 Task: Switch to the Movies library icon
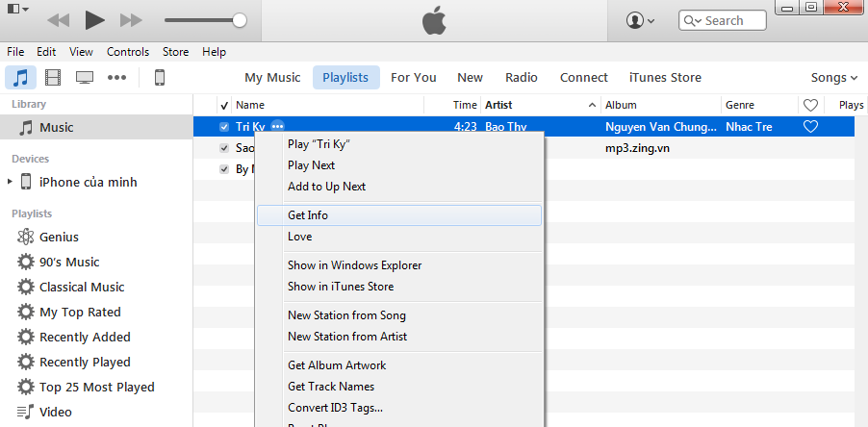(52, 78)
